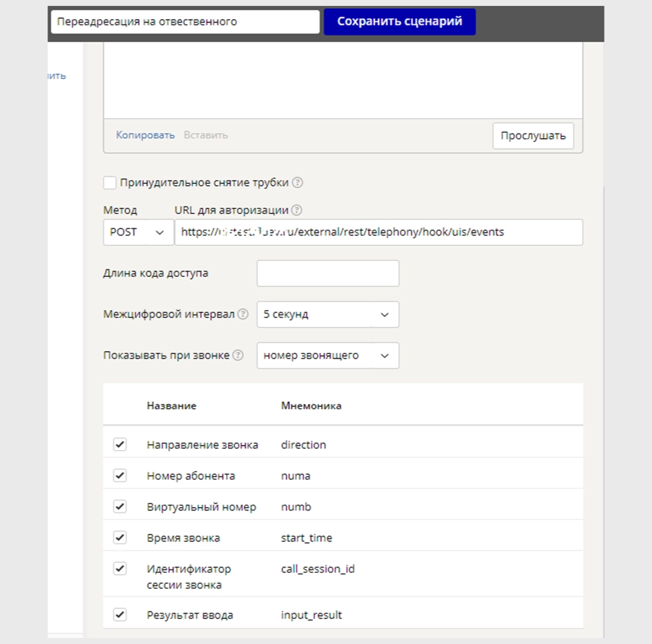
Task: Click the authorization URL input field
Action: point(379,232)
